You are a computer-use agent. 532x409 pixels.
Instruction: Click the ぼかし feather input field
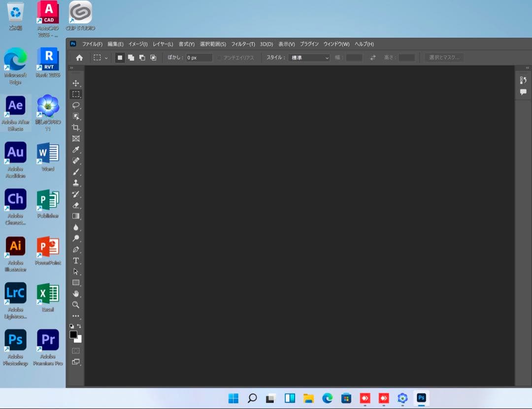click(x=199, y=58)
